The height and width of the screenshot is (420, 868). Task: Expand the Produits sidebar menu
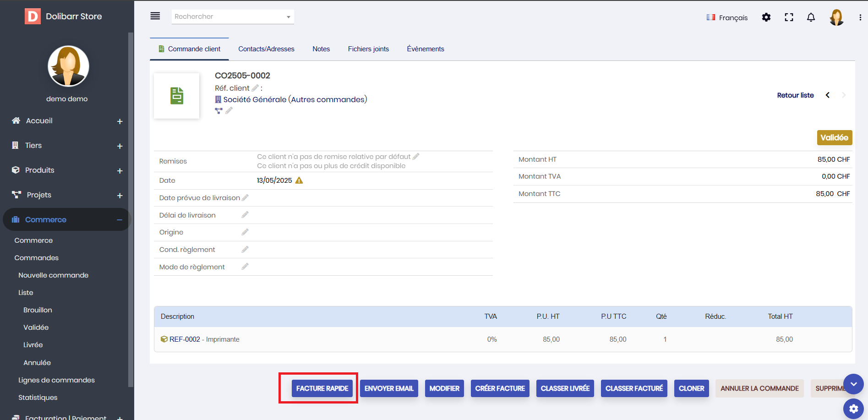[x=120, y=171]
